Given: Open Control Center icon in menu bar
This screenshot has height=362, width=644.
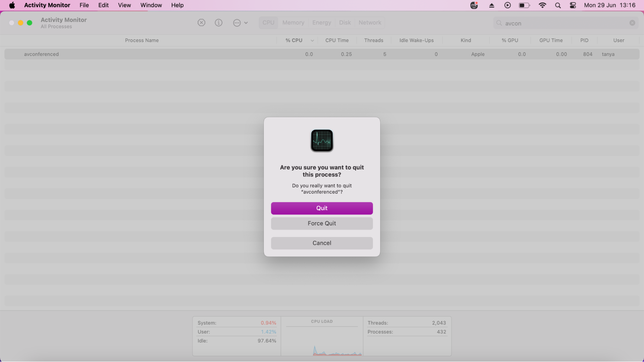Looking at the screenshot, I should coord(573,5).
